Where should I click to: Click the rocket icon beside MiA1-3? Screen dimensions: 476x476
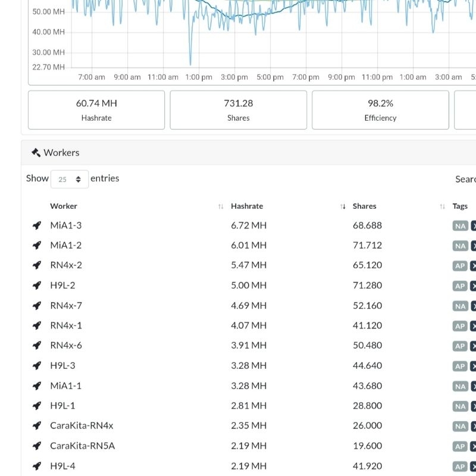click(x=37, y=226)
